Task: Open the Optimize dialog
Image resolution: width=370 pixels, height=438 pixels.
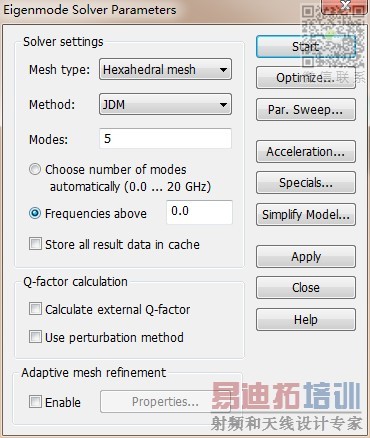Action: tap(306, 78)
